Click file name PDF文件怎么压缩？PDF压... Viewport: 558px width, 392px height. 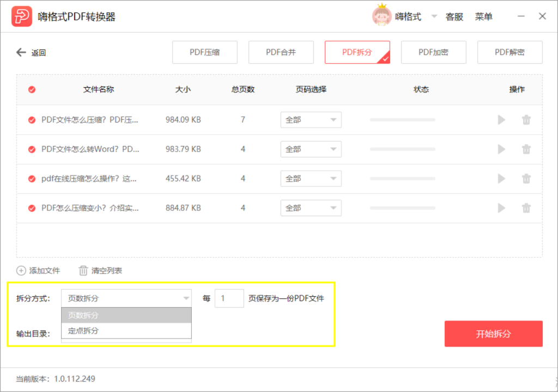click(x=90, y=120)
